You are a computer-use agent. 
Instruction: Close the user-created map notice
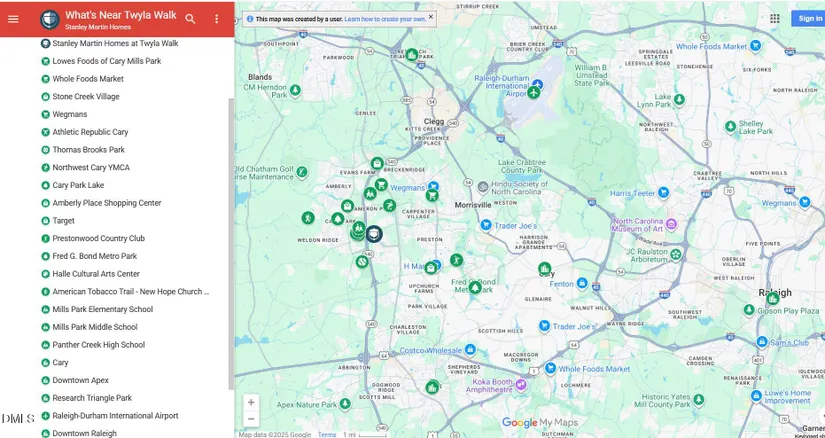tap(431, 17)
